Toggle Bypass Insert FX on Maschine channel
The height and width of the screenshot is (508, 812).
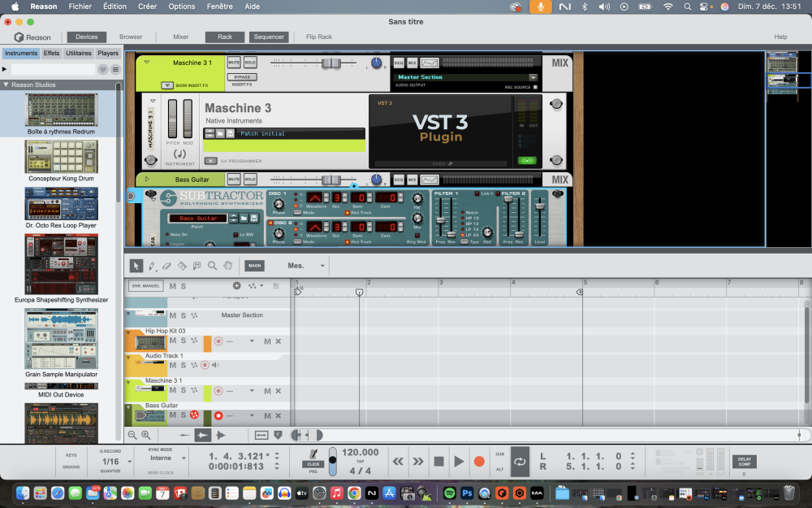(242, 76)
